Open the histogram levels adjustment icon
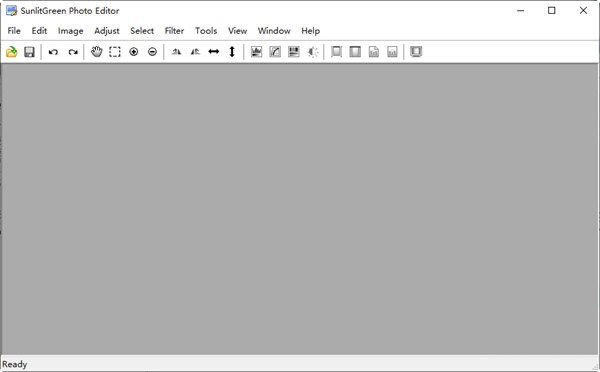The image size is (600, 372). pyautogui.click(x=256, y=52)
